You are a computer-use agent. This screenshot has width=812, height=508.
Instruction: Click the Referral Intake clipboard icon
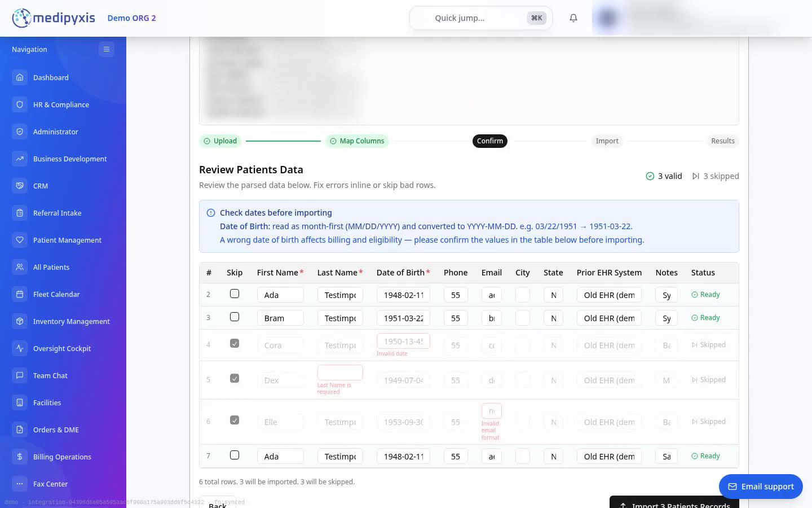click(x=20, y=213)
